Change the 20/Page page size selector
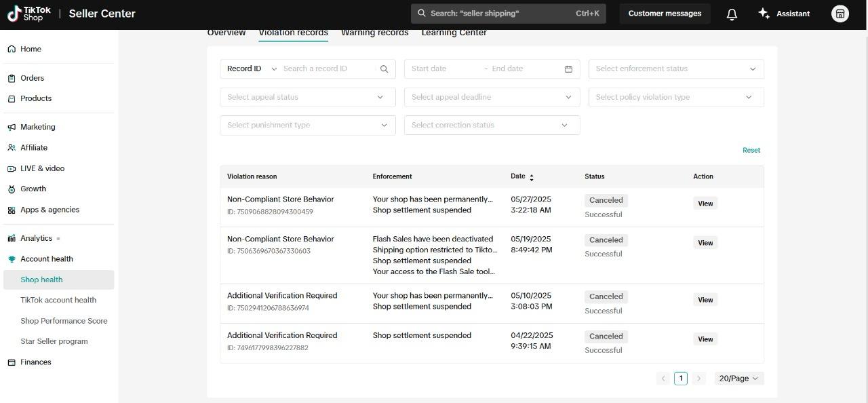Screen dimensions: 868x403 pos(738,379)
